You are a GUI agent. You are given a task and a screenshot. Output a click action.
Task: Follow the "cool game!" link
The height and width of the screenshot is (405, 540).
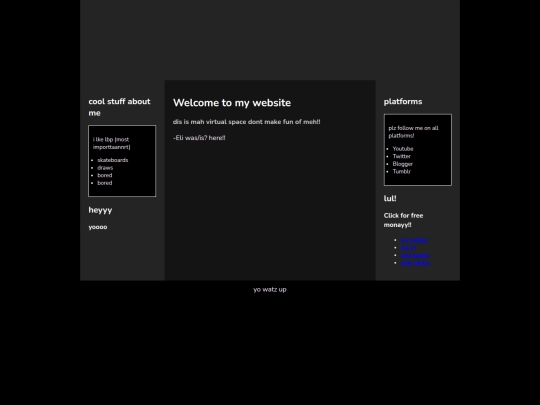pos(415,255)
